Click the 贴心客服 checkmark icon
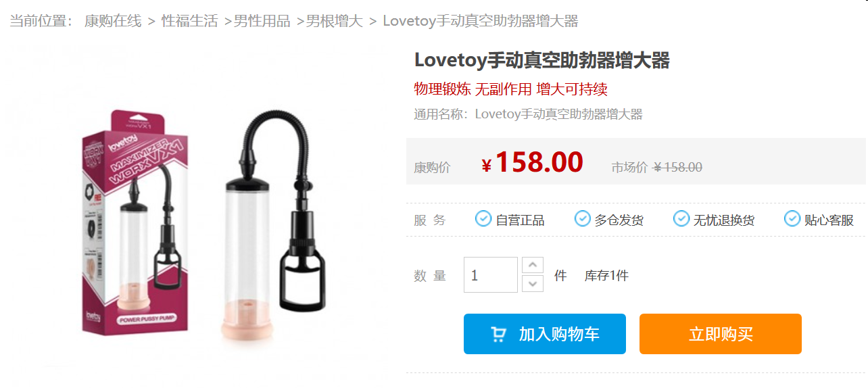This screenshot has width=868, height=388. pos(792,219)
